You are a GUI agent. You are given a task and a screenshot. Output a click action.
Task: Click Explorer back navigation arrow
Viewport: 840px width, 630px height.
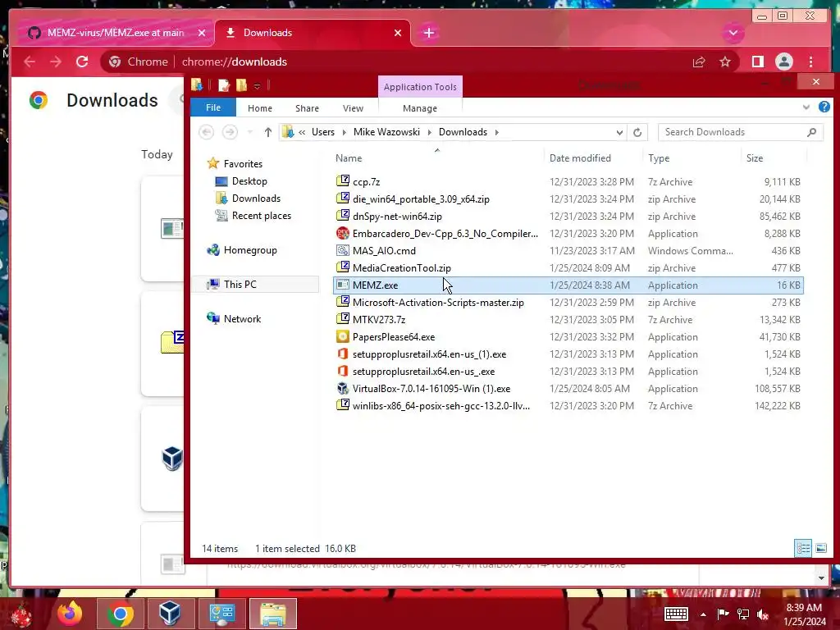tap(206, 132)
